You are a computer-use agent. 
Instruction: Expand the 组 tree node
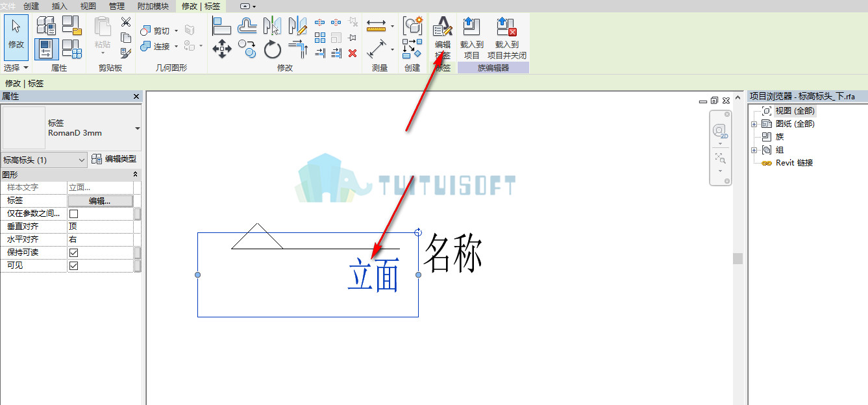pos(754,150)
